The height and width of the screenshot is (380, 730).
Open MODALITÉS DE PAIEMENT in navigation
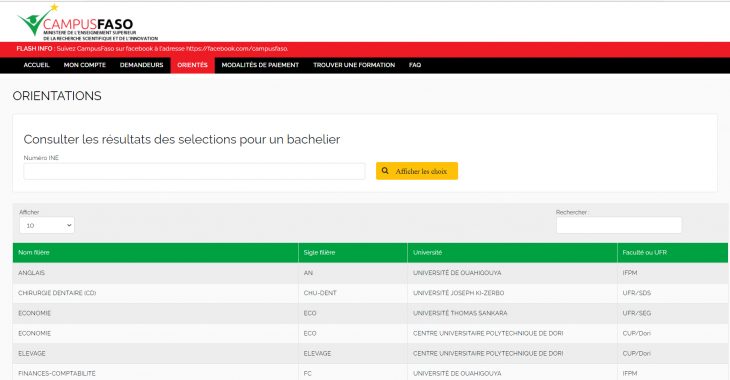coord(260,65)
